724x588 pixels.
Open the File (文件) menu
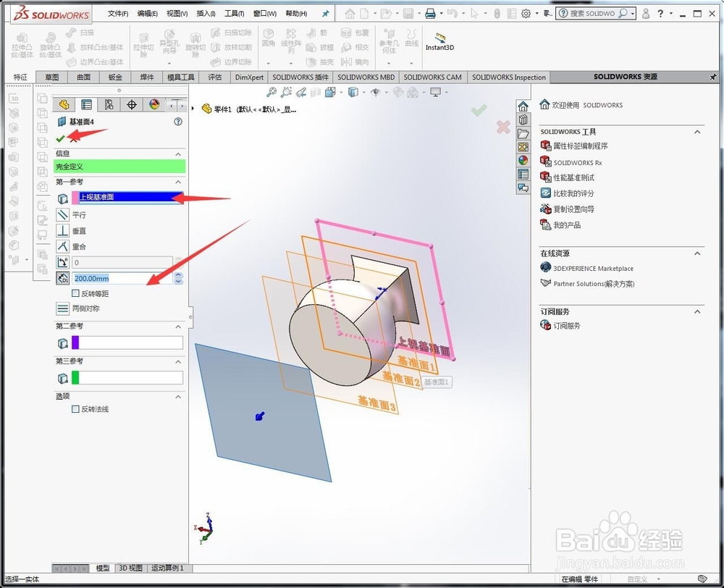118,13
